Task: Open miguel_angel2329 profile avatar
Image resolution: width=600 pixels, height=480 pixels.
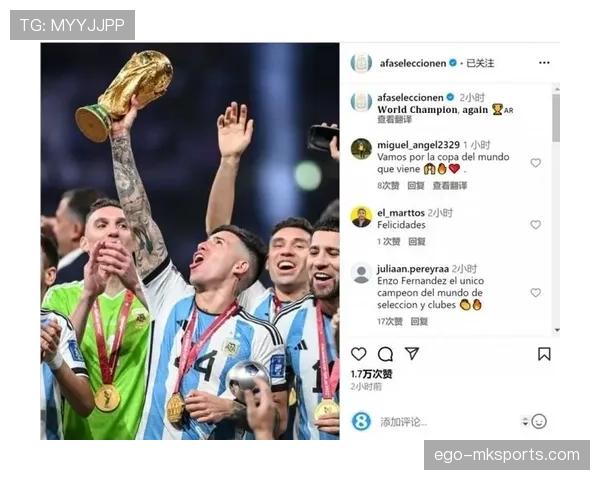Action: [x=361, y=149]
